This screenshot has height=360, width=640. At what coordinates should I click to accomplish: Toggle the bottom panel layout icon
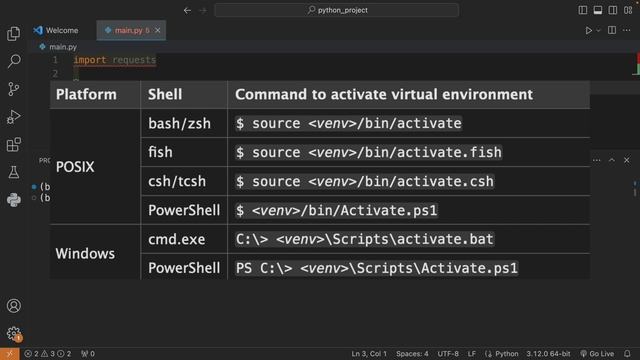tap(598, 10)
